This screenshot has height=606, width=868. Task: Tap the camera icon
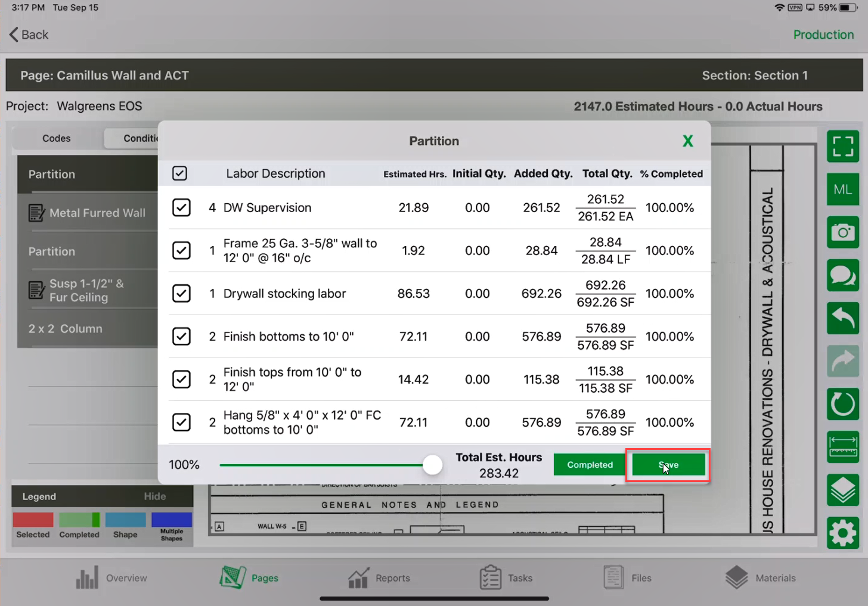coord(842,232)
